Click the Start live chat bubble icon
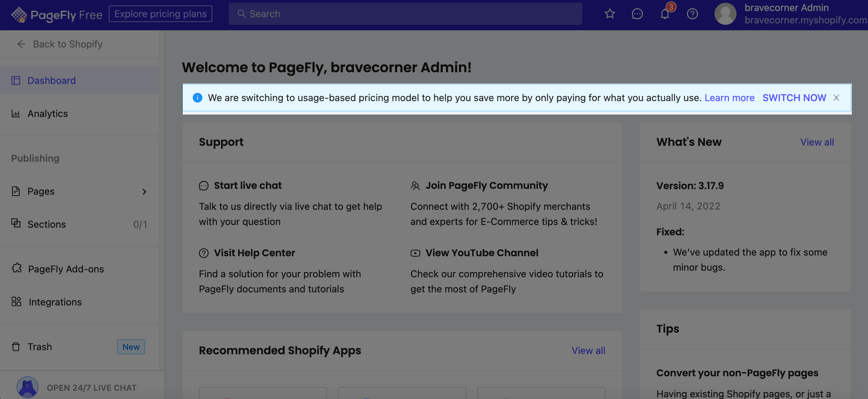Screen dimensions: 868x399 [204, 186]
